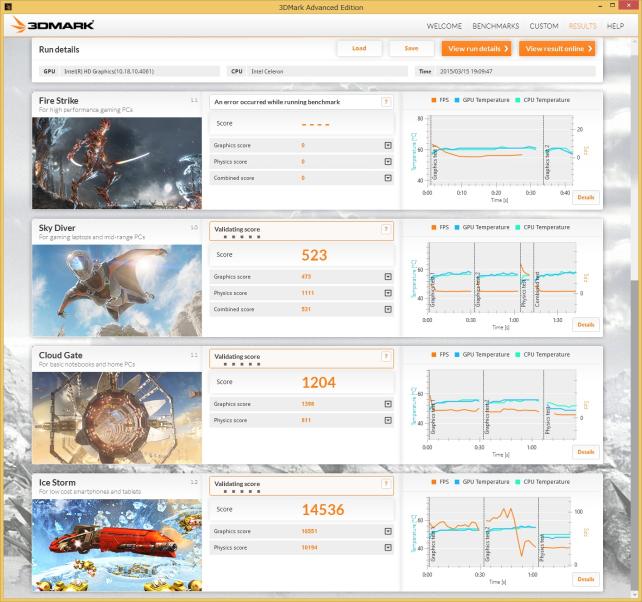The image size is (642, 602).
Task: Expand Ice Storm Graphics score
Action: (388, 532)
